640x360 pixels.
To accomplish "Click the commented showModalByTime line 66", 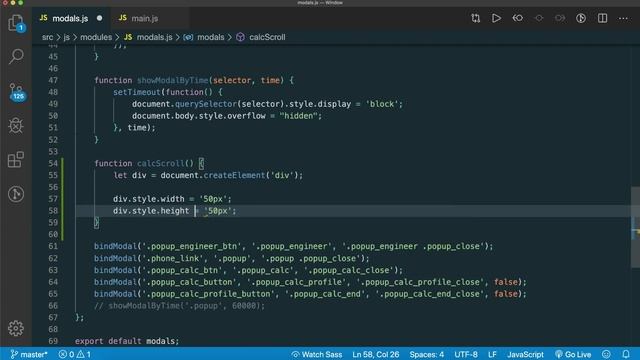I will (179, 306).
